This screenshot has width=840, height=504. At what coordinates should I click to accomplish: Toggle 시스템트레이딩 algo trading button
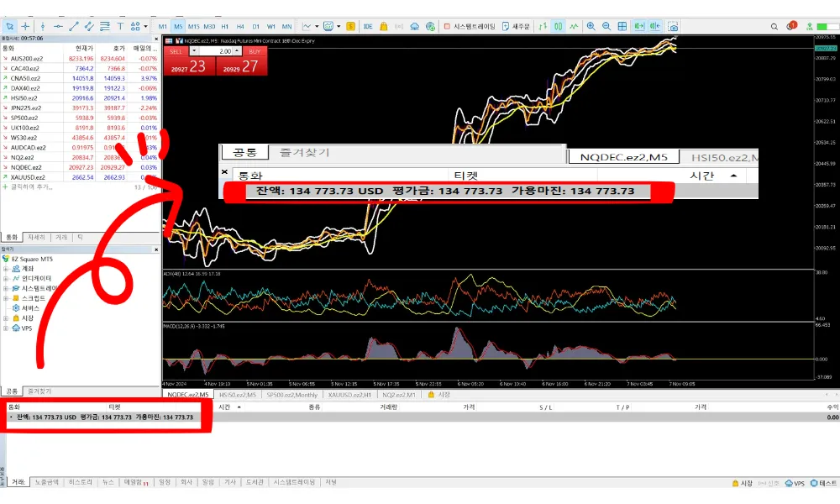470,26
